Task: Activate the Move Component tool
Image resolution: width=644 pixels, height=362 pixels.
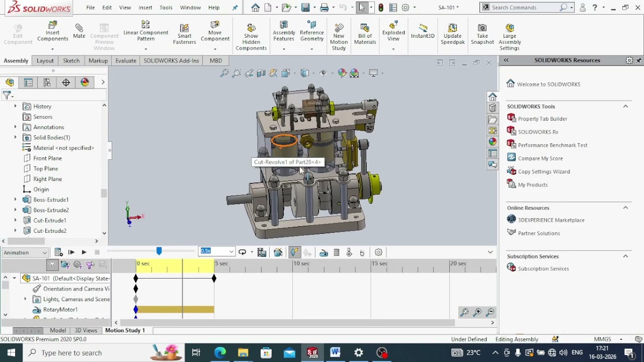Action: tap(215, 31)
